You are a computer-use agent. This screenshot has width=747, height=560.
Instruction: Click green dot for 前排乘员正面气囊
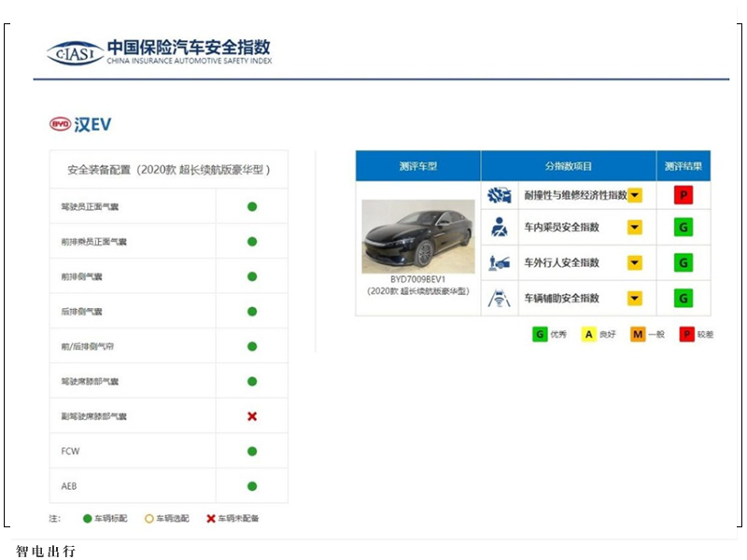[252, 242]
